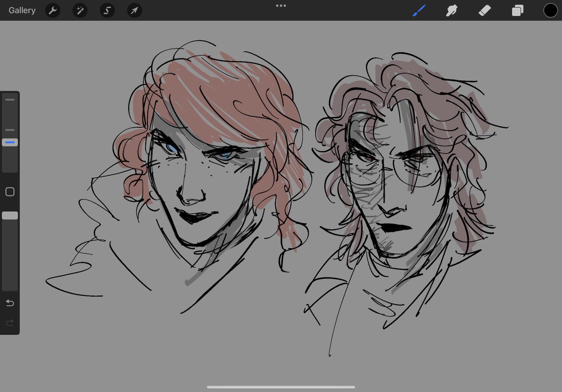Return to the Gallery
Viewport: 562px width, 392px height.
point(22,10)
